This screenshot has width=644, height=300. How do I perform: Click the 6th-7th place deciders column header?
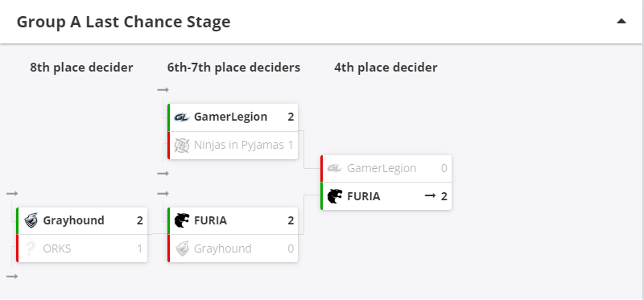click(233, 68)
